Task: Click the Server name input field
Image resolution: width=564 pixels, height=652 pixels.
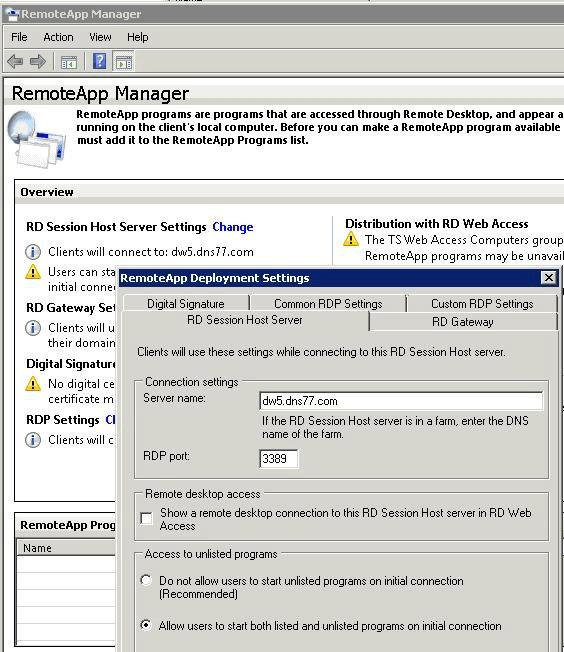Action: click(401, 401)
